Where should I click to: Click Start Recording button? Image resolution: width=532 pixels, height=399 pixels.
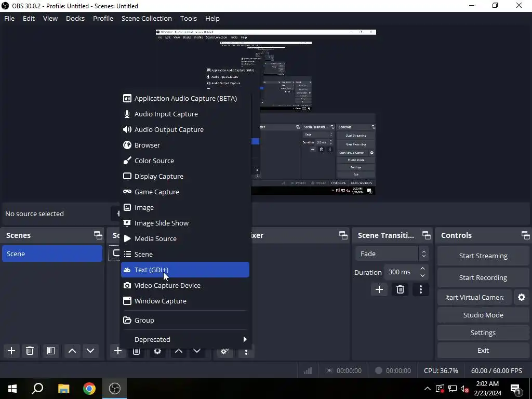tap(483, 278)
